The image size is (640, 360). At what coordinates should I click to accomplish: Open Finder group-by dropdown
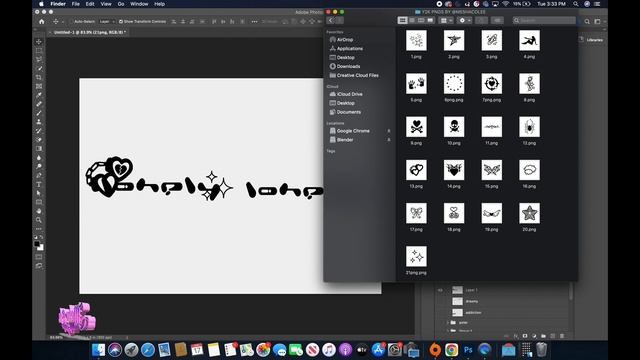[446, 20]
